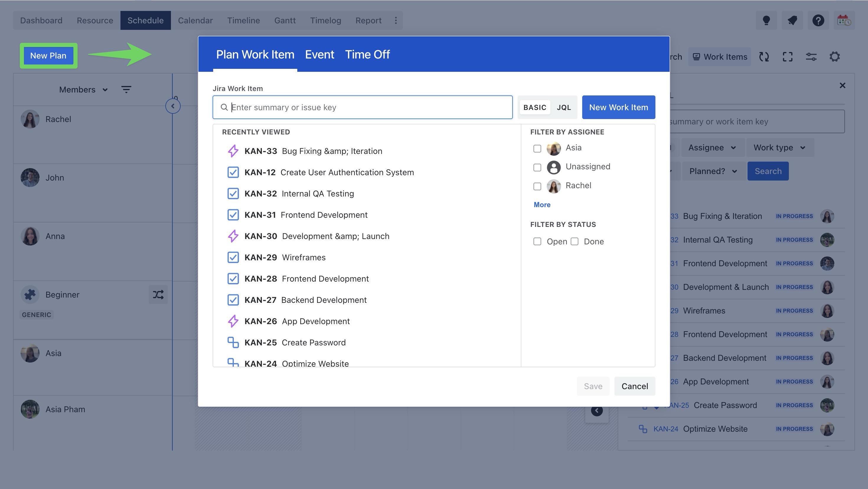Viewport: 868px width, 489px height.
Task: Toggle fullscreen view icon
Action: 787,57
